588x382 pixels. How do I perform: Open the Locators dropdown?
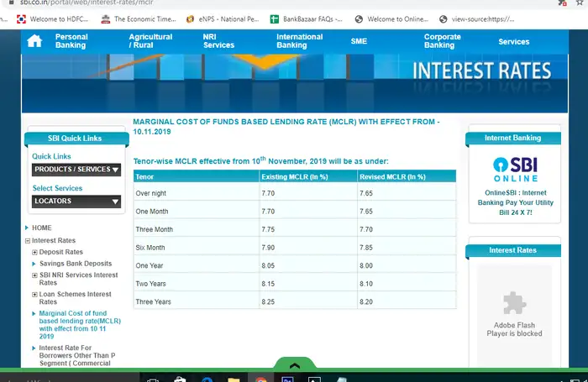click(x=76, y=201)
